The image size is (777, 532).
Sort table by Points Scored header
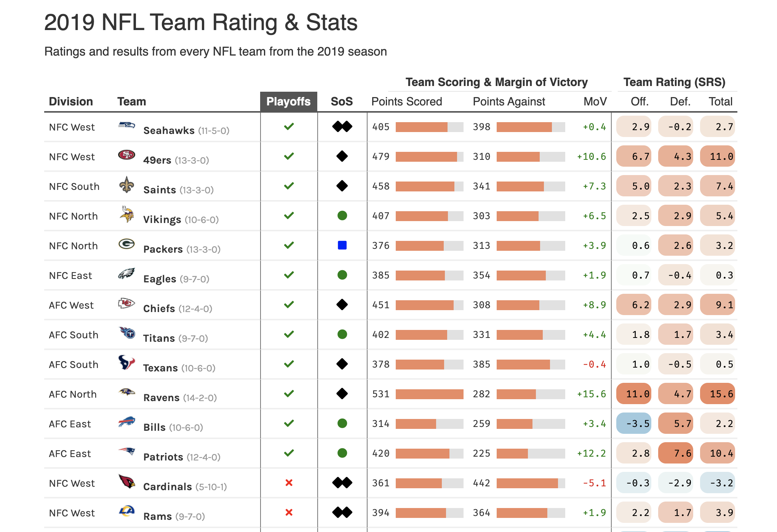[406, 102]
